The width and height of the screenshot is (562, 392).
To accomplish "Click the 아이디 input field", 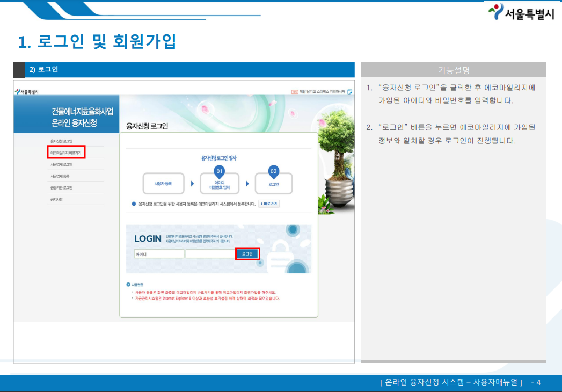I will (x=159, y=252).
